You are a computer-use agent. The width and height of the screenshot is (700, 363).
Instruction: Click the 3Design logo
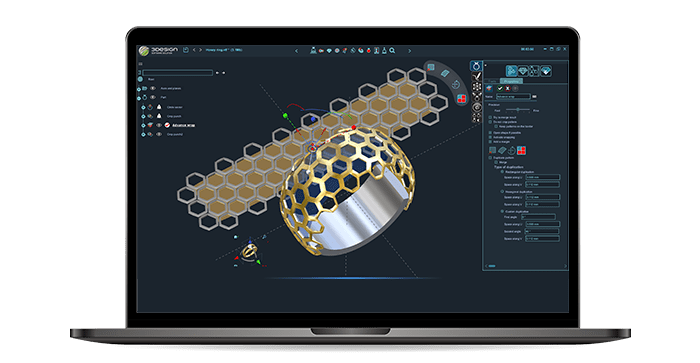[158, 50]
